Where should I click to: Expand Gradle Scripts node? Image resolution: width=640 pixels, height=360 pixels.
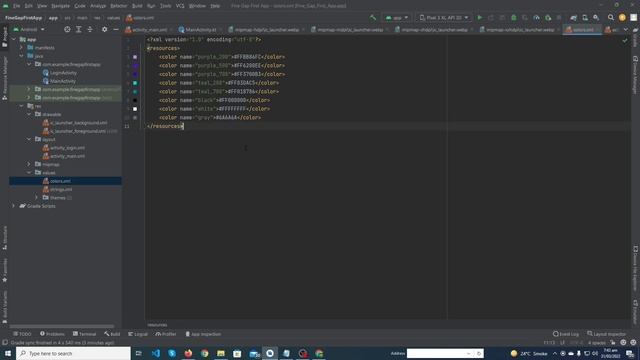[14, 206]
